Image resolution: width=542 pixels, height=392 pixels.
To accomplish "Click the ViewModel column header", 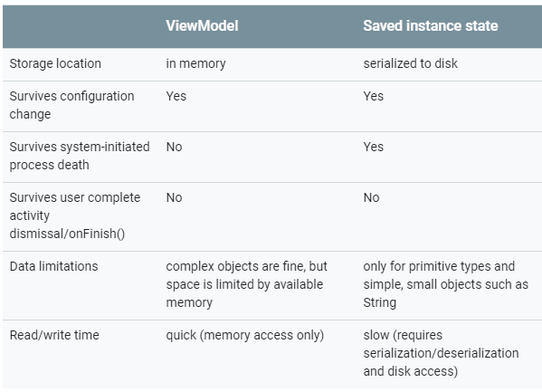I will 202,26.
